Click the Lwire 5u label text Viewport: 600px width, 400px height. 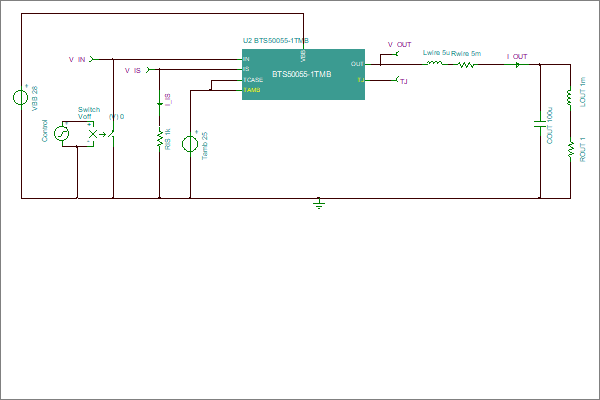click(x=436, y=53)
